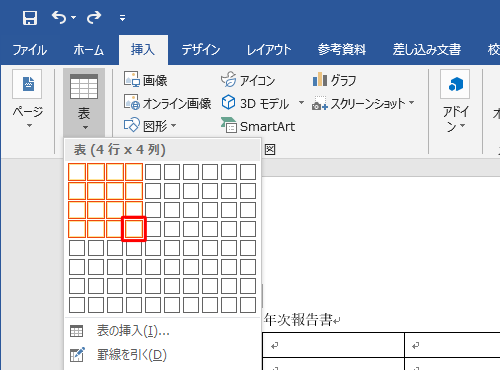Open Customize Quick Access Toolbar dropdown
This screenshot has width=500, height=370.
(x=122, y=18)
